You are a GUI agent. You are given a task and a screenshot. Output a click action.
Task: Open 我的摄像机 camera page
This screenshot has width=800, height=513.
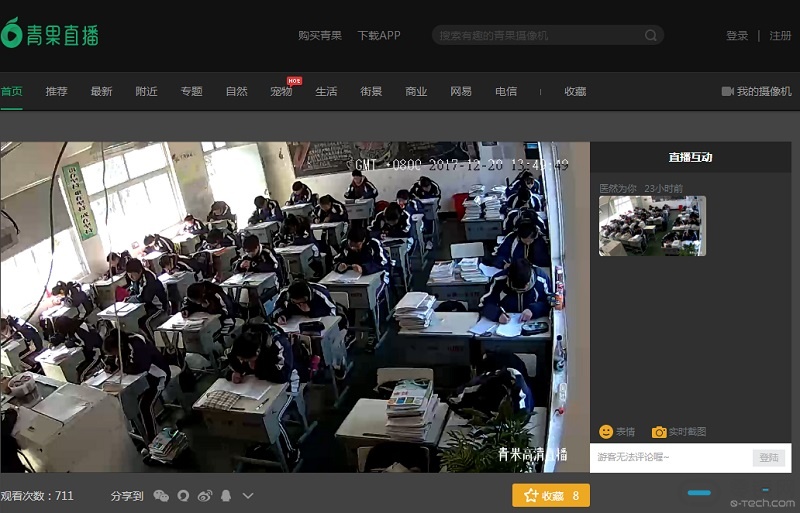pos(757,91)
